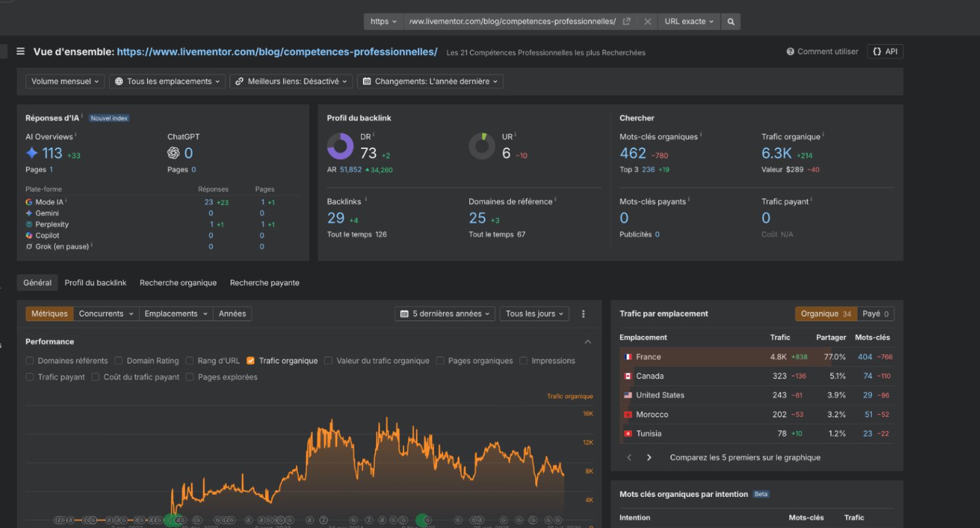The image size is (980, 528).
Task: Click the info icon next to Backlinks
Action: coord(366,200)
